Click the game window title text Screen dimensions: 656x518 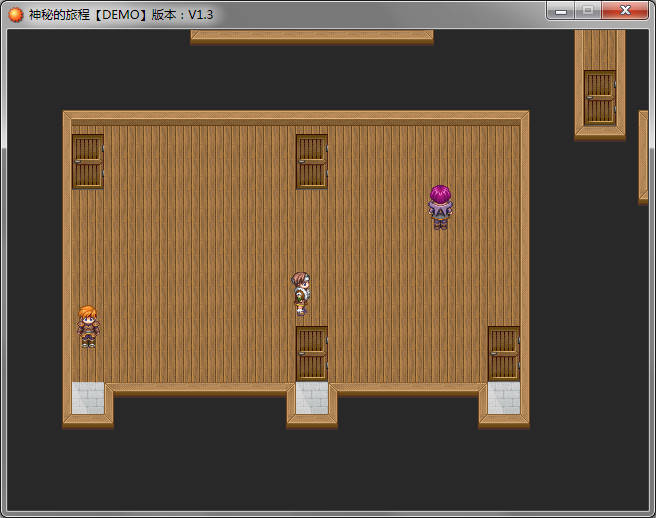coord(120,14)
